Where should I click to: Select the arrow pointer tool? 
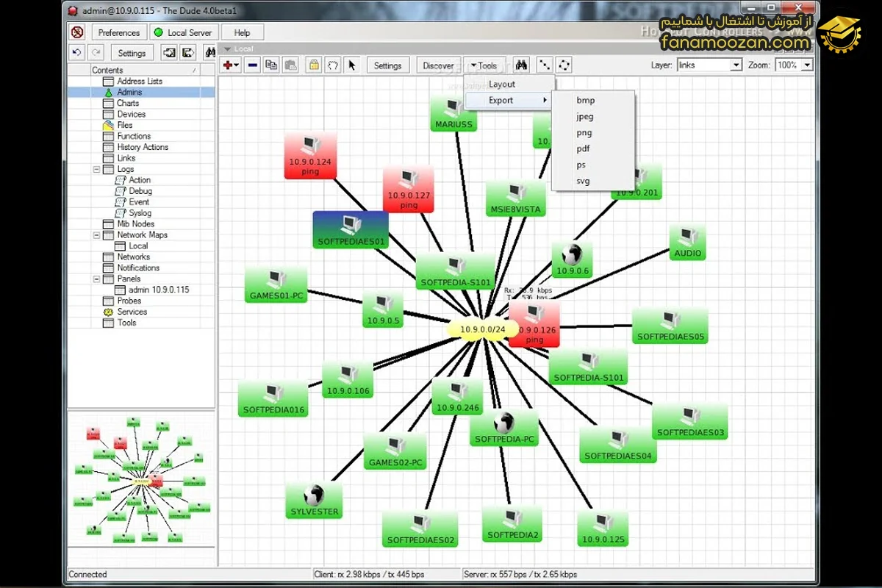coord(352,65)
